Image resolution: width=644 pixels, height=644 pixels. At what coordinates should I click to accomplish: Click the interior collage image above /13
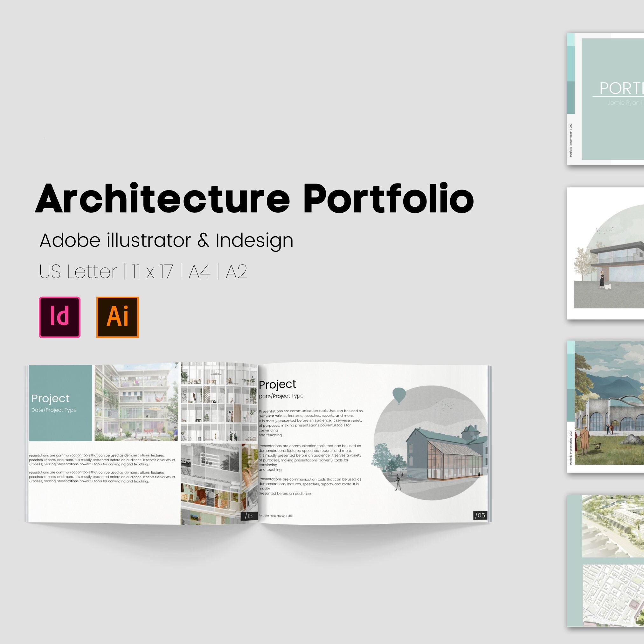(x=219, y=483)
